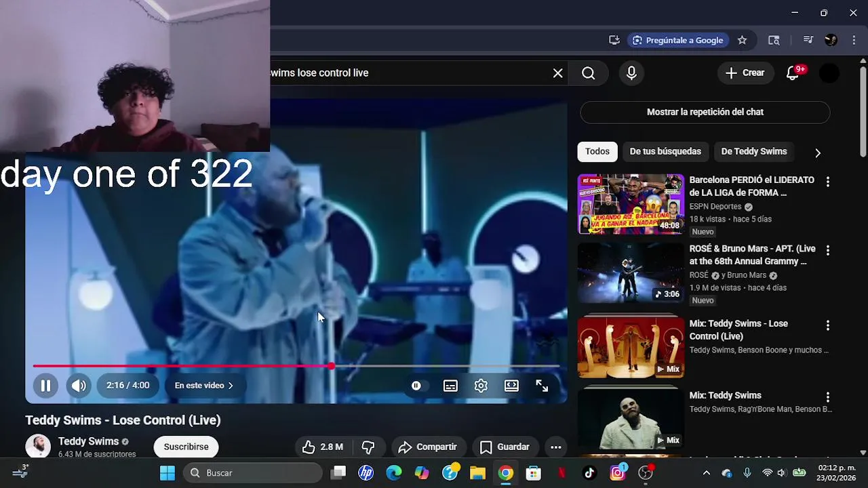Select the 'Todos' filter chip
868x488 pixels.
(597, 152)
